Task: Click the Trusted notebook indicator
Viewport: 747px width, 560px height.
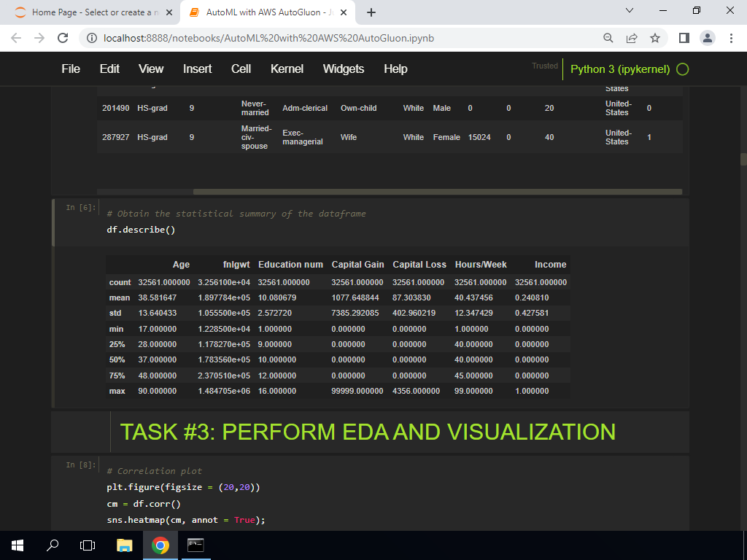Action: (x=544, y=66)
